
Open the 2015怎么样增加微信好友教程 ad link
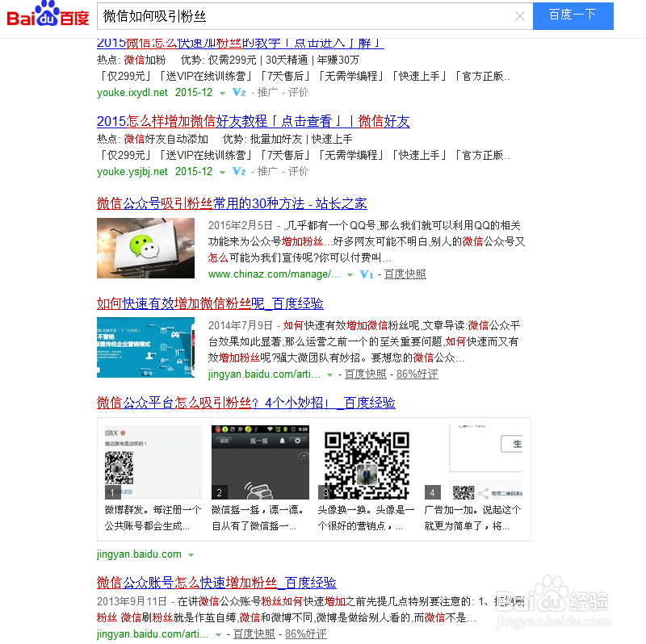click(x=253, y=122)
